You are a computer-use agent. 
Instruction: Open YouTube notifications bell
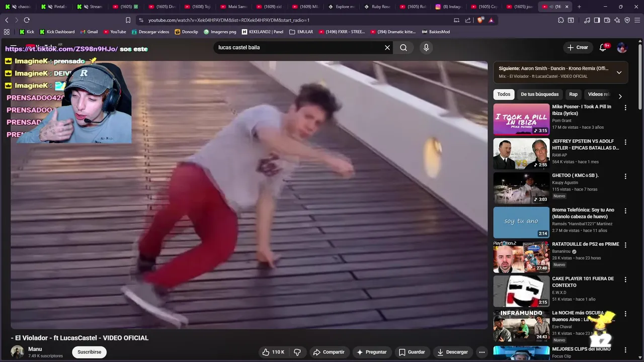pos(603,47)
